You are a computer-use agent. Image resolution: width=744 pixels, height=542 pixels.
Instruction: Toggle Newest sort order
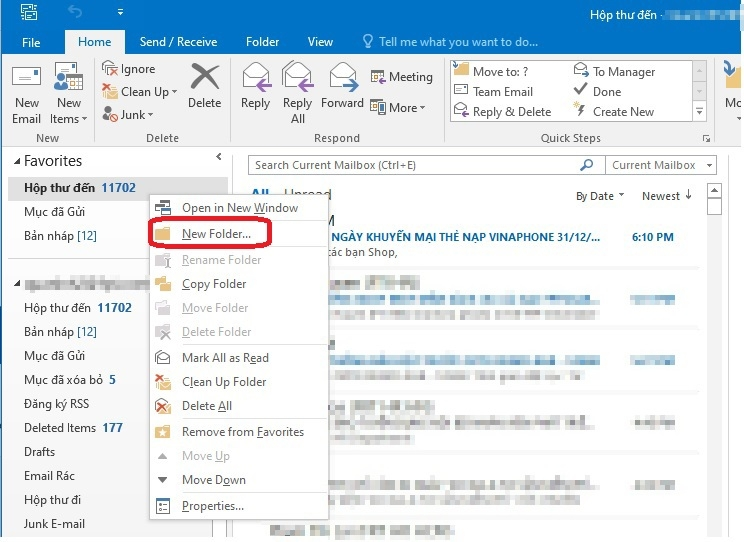666,196
